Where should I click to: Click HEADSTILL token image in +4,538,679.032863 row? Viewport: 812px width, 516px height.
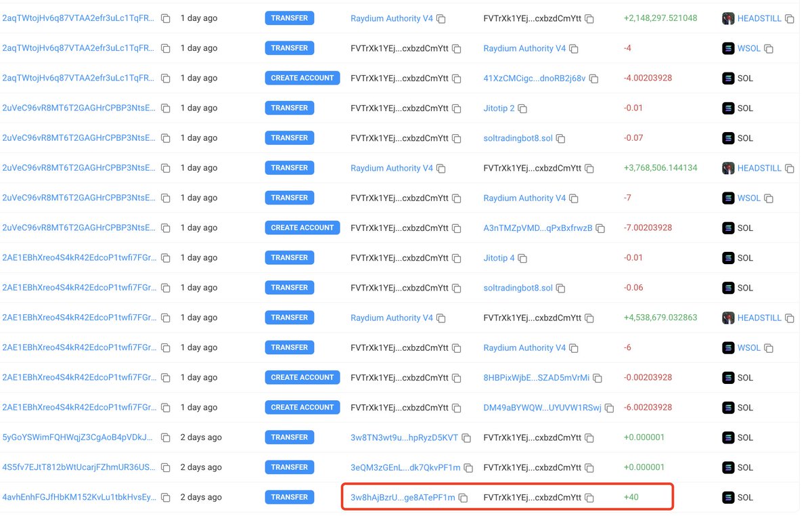(728, 318)
